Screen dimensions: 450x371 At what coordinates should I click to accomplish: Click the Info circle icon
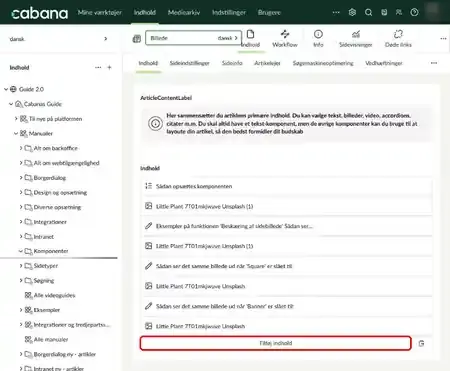point(318,34)
